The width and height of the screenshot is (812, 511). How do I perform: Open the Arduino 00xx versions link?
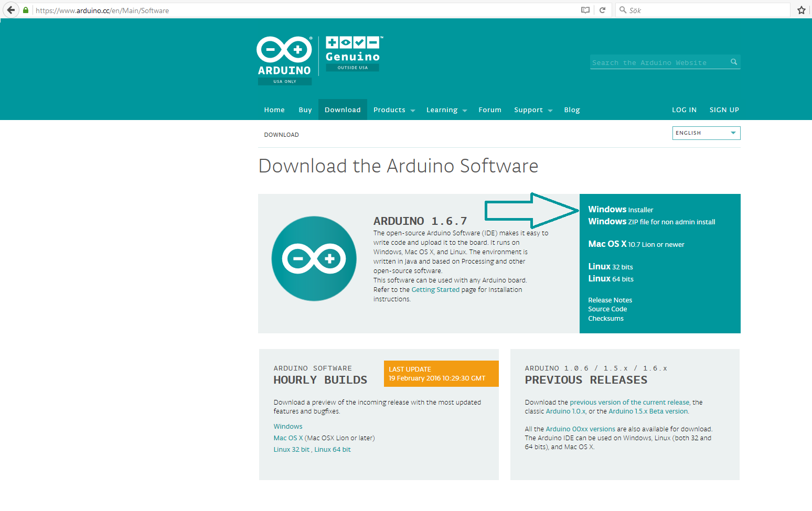coord(580,429)
